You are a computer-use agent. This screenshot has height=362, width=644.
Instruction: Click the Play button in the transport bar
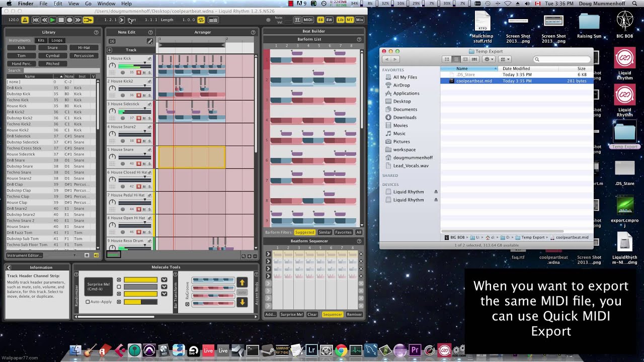point(52,20)
